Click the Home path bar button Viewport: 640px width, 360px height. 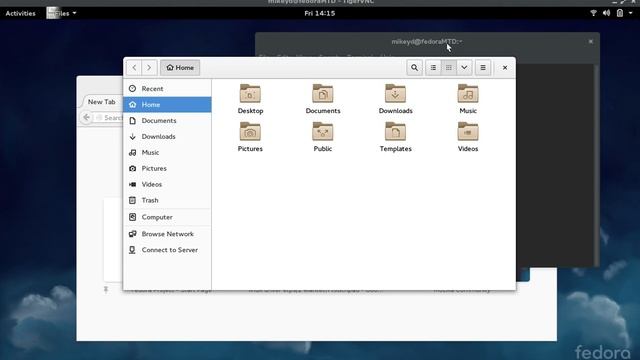[180, 68]
